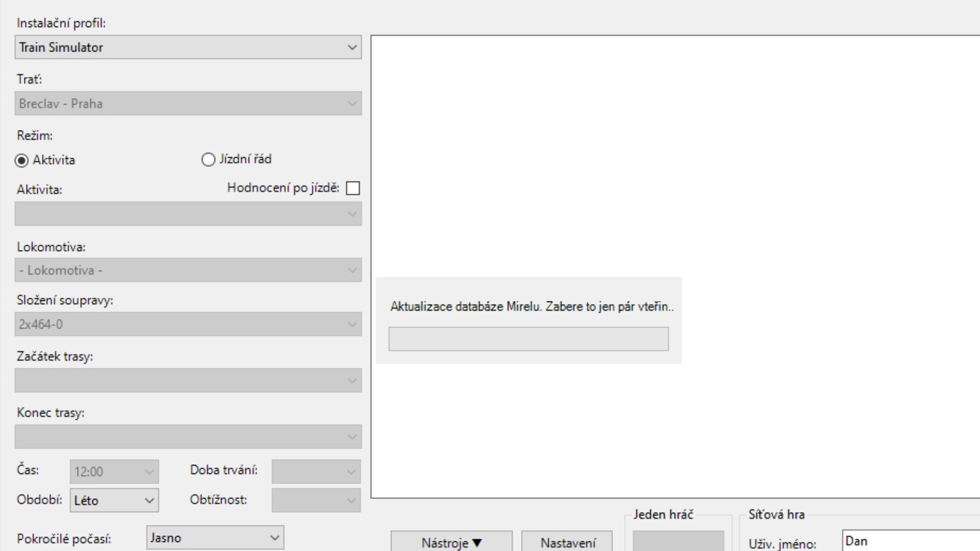Screen dimensions: 980x551
Task: Click the Nastavení settings button
Action: pos(567,542)
